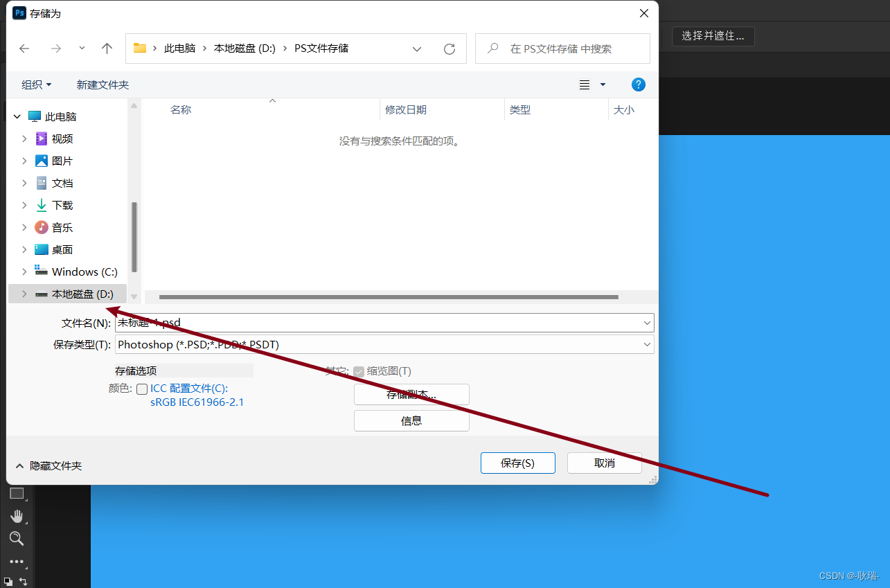Screen dimensions: 890x588
Task: Click the navigation pane vertical scrollbar
Action: (134, 237)
